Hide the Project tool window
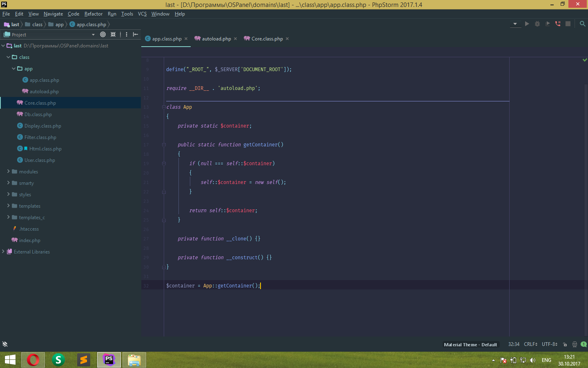 136,34
